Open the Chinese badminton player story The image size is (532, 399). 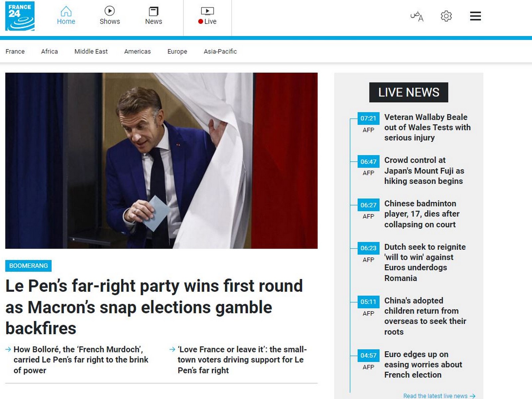tap(422, 214)
